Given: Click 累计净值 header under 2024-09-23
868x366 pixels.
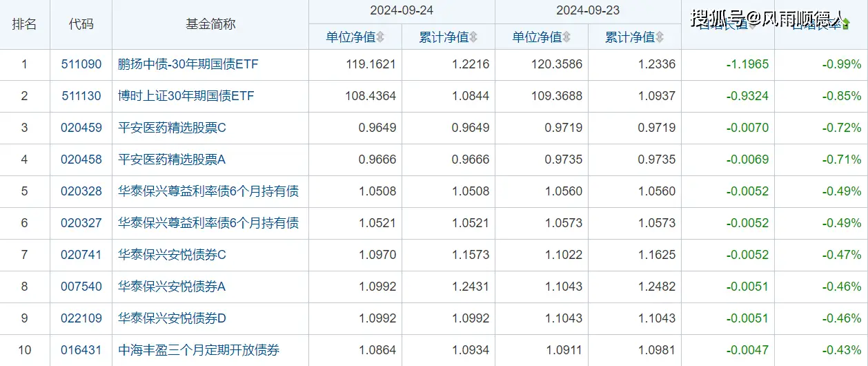Looking at the screenshot, I should point(630,37).
